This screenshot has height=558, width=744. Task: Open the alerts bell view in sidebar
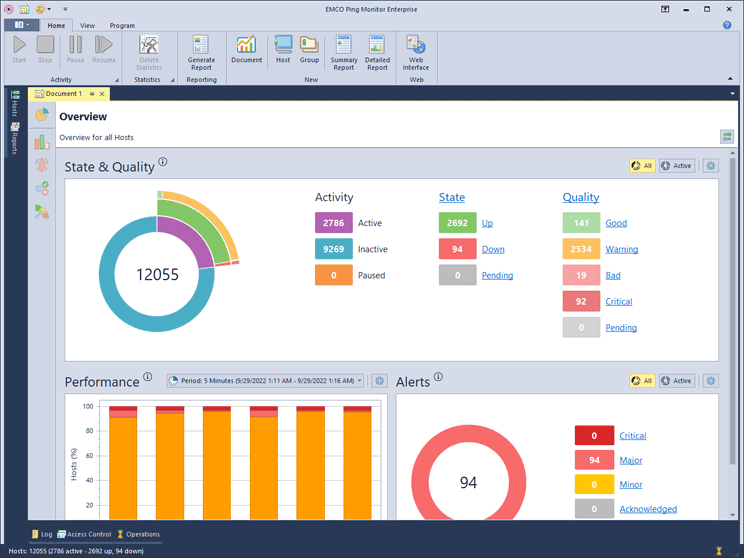(41, 165)
